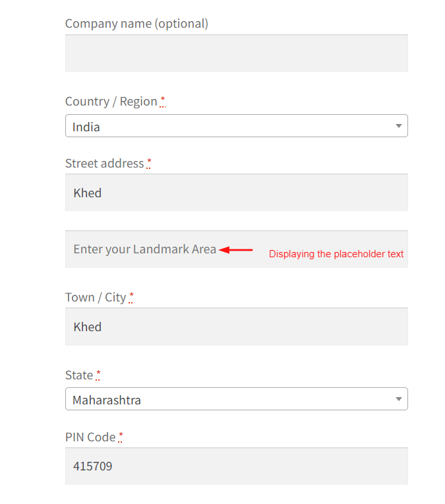445x504 pixels.
Task: Click the Street address label
Action: (104, 164)
